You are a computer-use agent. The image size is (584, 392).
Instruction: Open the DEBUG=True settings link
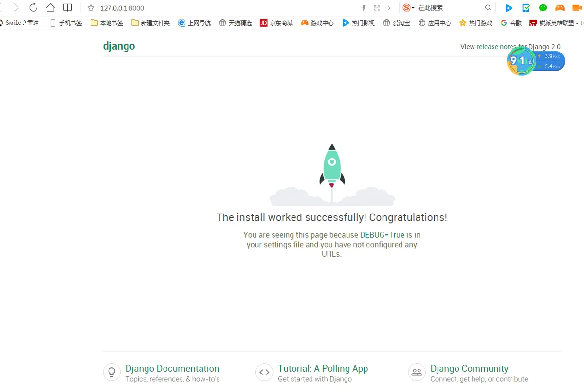click(x=383, y=235)
